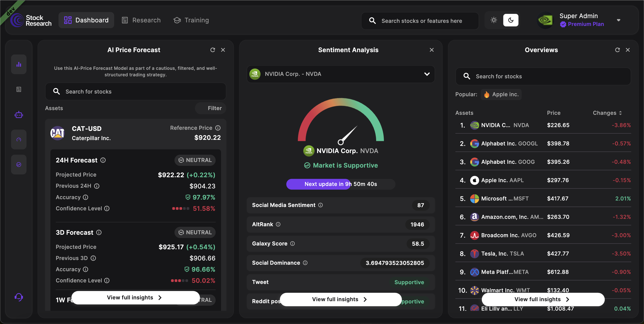Click the 24H Forecast NEUTRAL badge
This screenshot has width=644, height=324.
(x=195, y=160)
